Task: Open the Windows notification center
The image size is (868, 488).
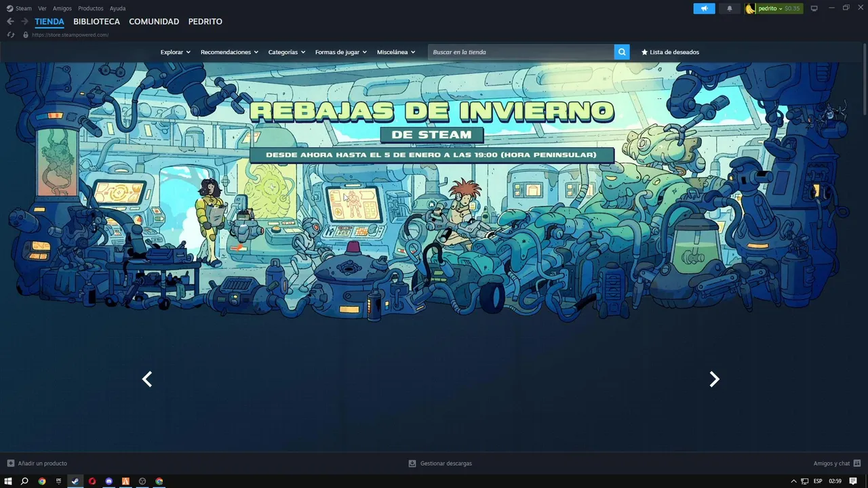Action: [x=853, y=481]
